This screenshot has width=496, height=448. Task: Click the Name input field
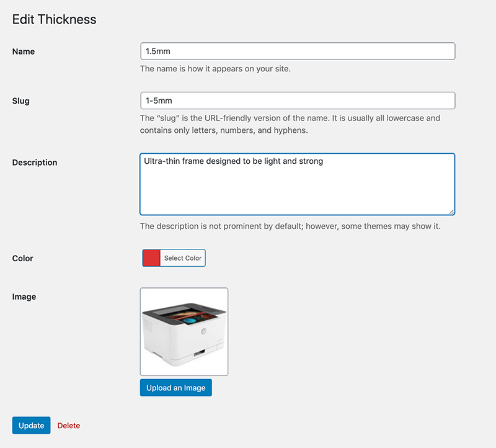coord(298,52)
